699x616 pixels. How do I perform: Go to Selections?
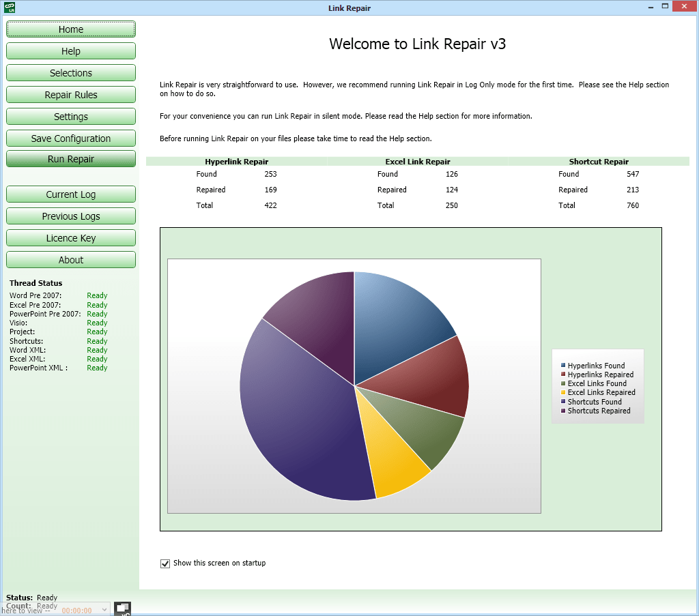[x=71, y=73]
